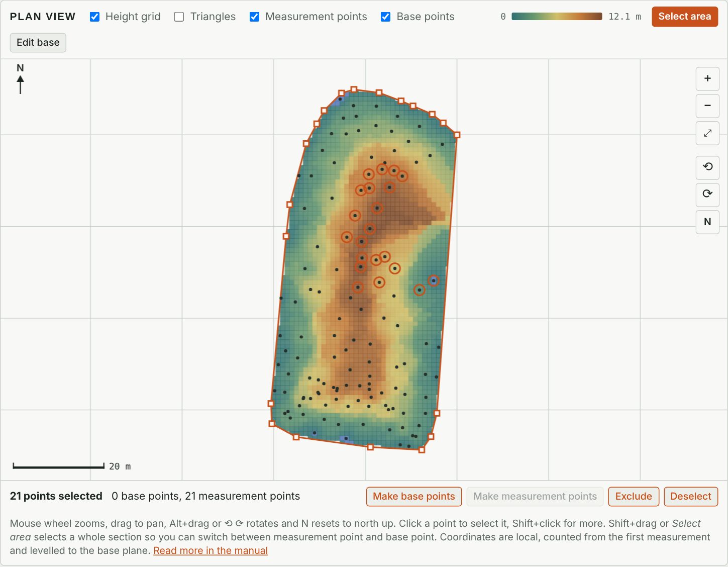Open Edit base mode
728x567 pixels.
pos(38,43)
